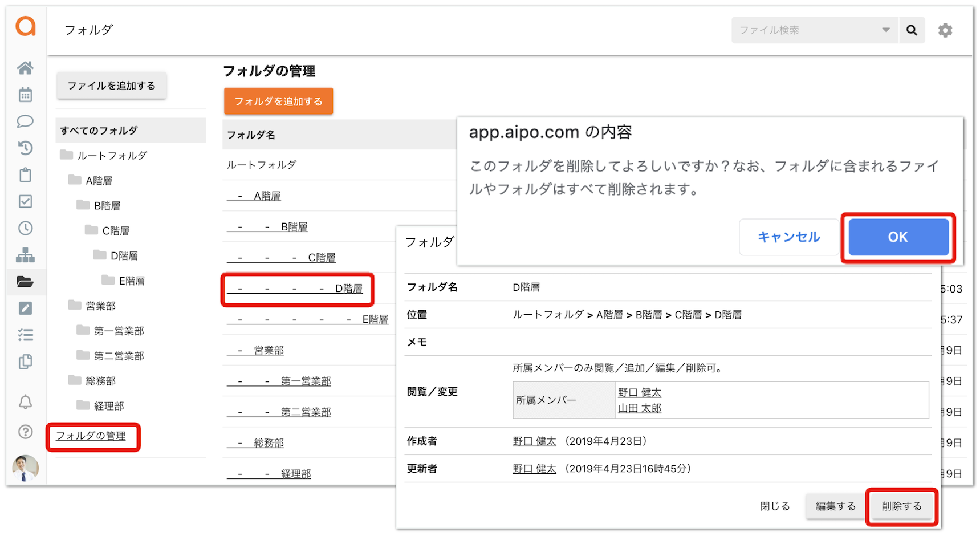Open the copy documents icon in sidebar

click(25, 362)
